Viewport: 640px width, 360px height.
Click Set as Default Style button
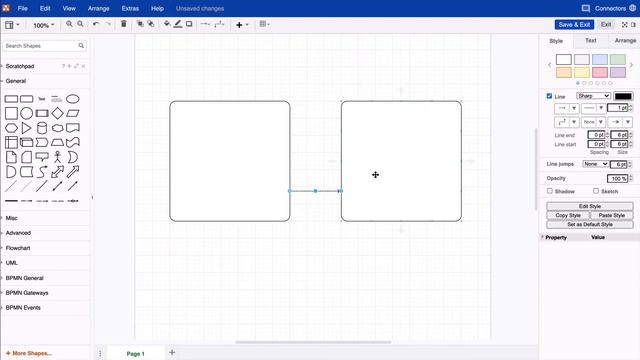coord(590,224)
